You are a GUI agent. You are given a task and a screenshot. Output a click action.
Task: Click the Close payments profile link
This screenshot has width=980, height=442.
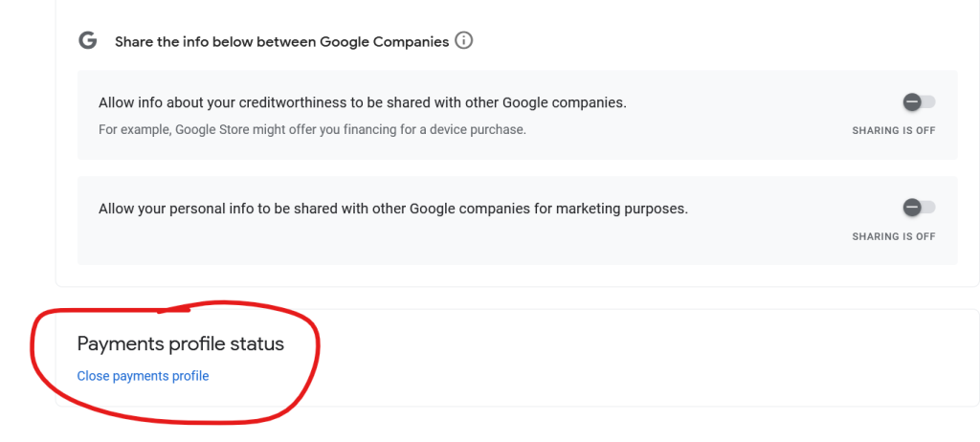143,376
